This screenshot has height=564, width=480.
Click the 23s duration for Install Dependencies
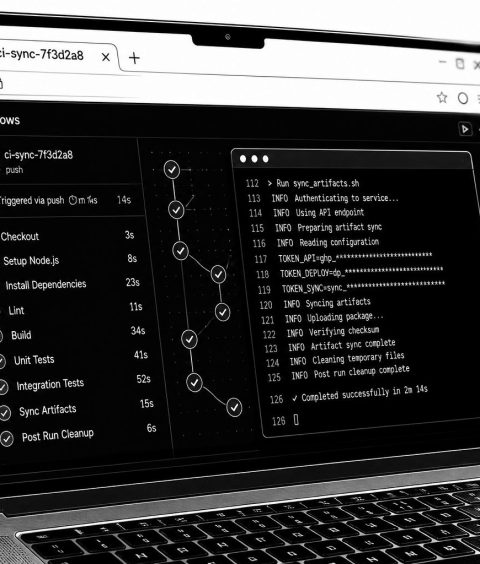[132, 282]
